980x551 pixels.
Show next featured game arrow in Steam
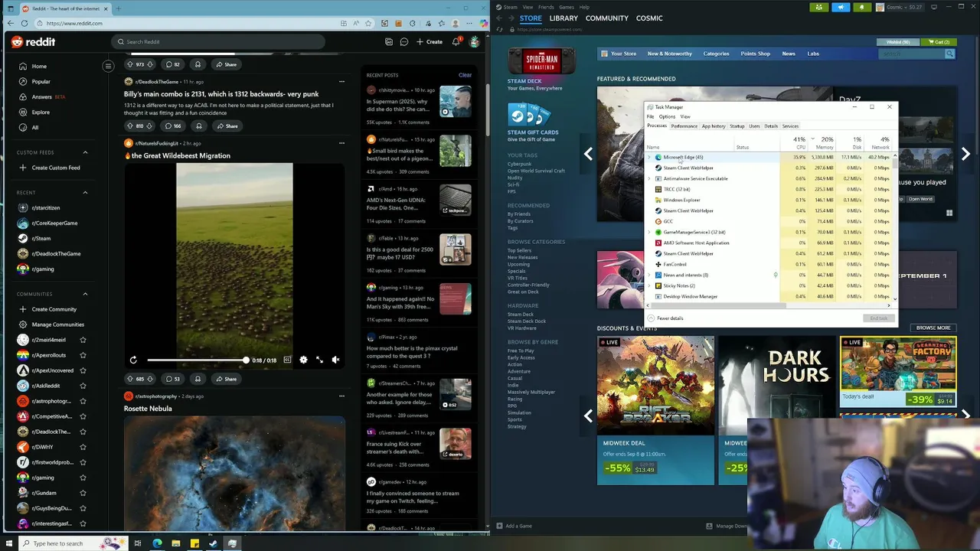965,154
